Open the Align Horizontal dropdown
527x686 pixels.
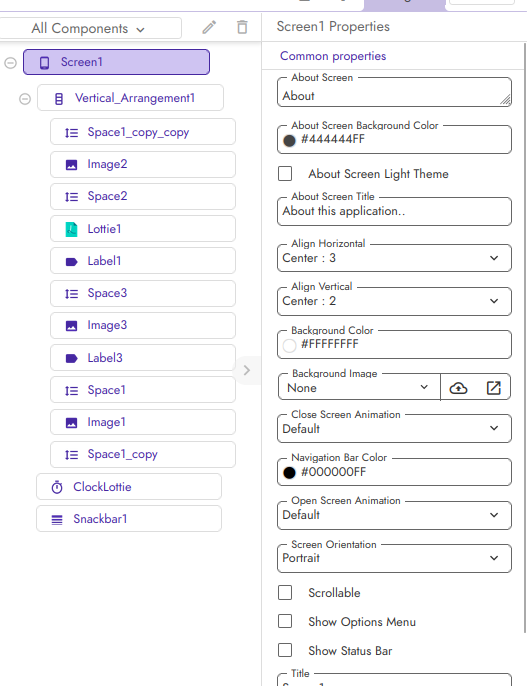[394, 258]
